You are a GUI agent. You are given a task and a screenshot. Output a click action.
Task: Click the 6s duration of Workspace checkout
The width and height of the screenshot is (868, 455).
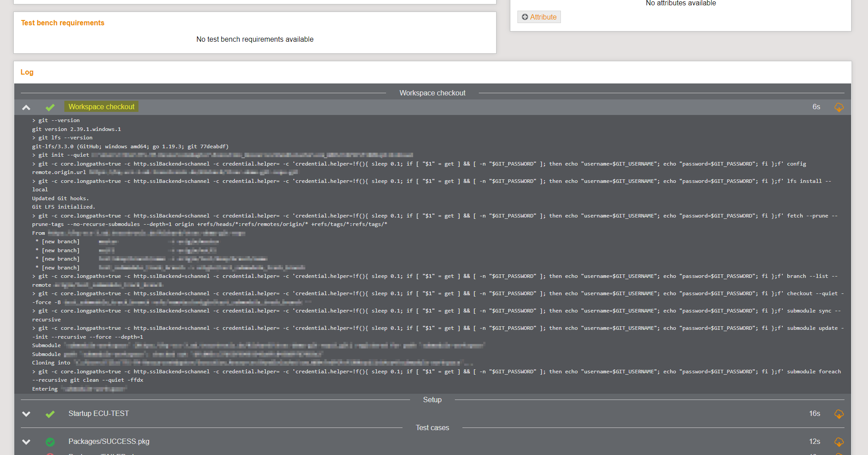coord(816,107)
